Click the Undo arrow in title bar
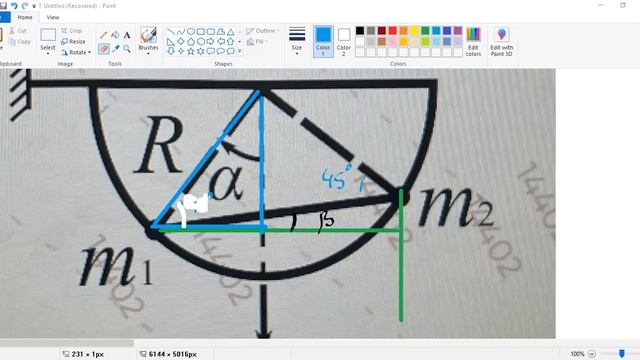Viewport: 640px width, 360px height. tap(14, 6)
